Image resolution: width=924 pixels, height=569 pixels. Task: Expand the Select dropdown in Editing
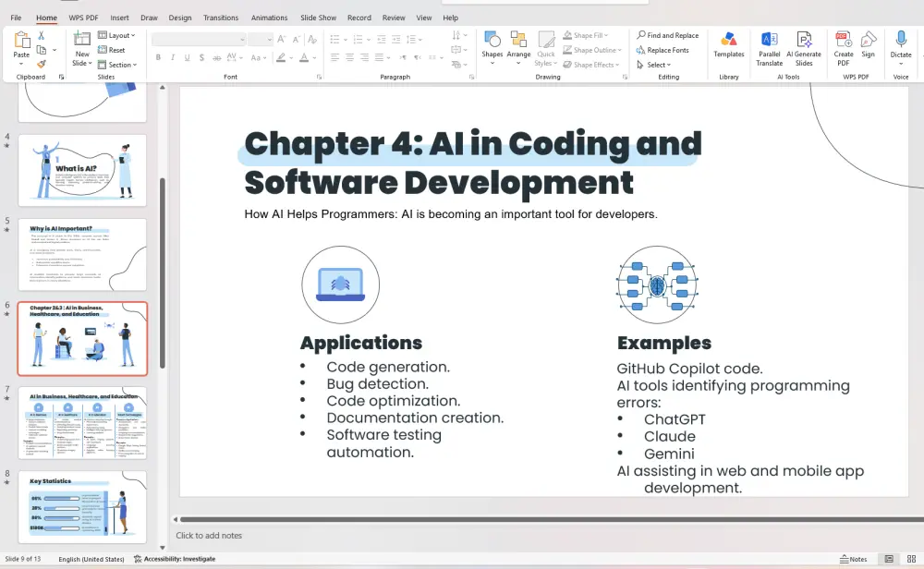654,65
